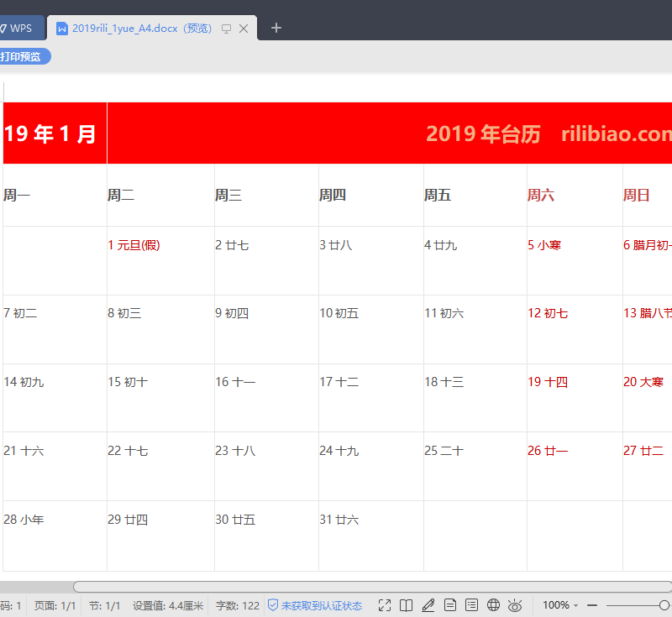Click the 31 廿六 cell
The width and height of the screenshot is (672, 617).
371,536
